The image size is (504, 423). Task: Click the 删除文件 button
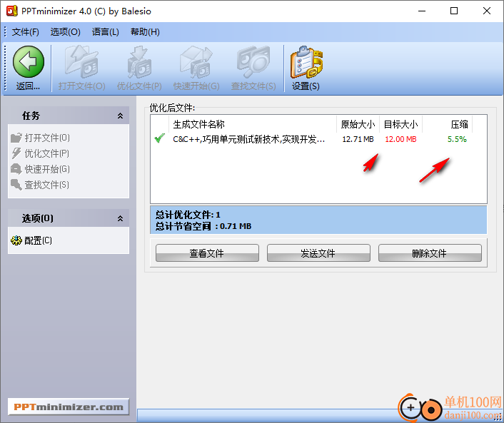[x=430, y=253]
